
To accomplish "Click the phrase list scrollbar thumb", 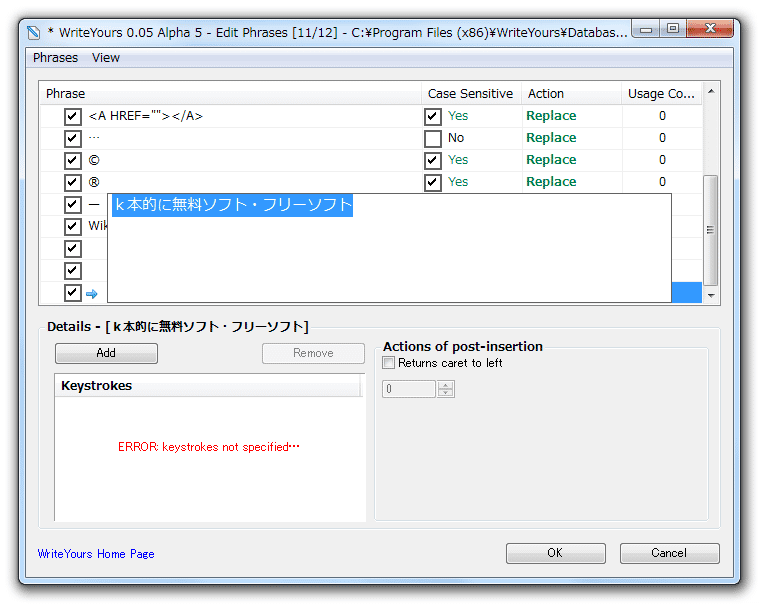I will click(710, 230).
